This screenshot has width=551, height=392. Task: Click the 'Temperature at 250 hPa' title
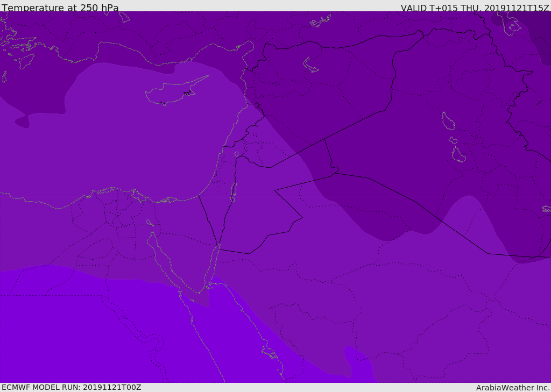click(x=60, y=8)
